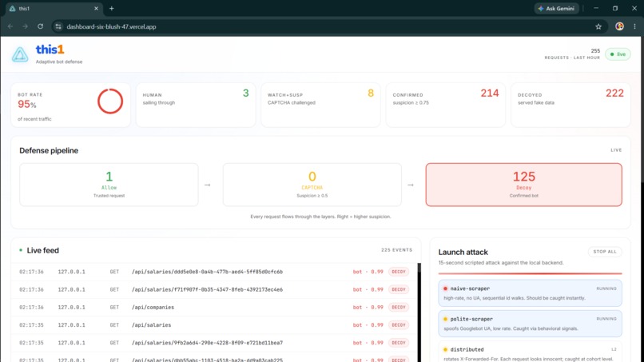
Task: Click the Ask Gemini button
Action: click(x=557, y=8)
